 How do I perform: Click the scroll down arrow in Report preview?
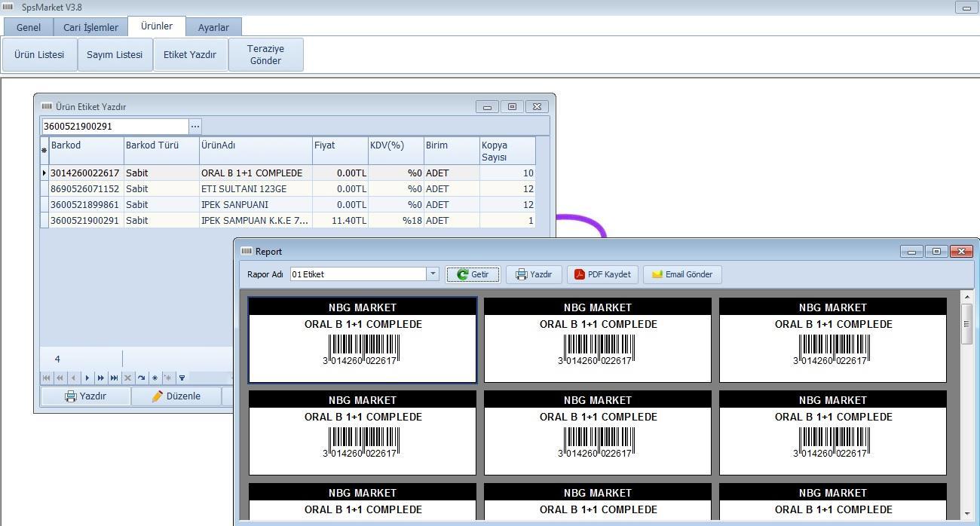tap(967, 513)
